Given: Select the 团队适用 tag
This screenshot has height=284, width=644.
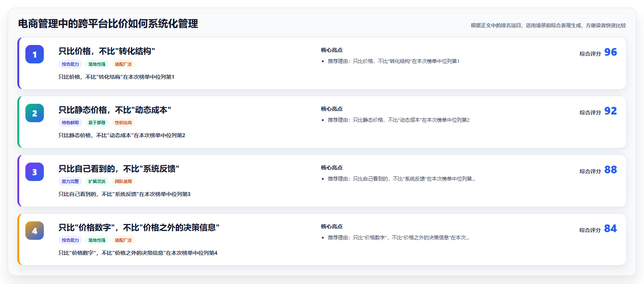Looking at the screenshot, I should click(x=123, y=181).
